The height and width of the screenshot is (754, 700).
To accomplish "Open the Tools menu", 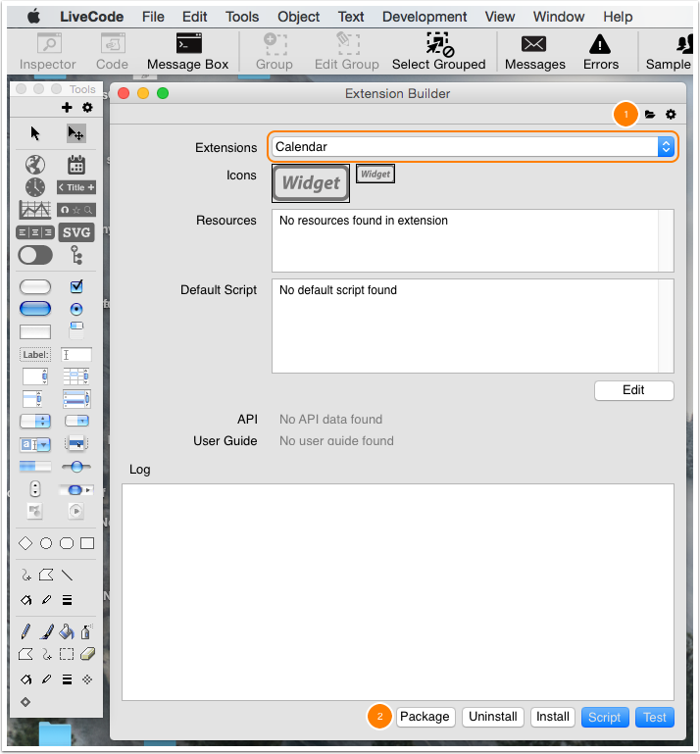I will click(242, 17).
